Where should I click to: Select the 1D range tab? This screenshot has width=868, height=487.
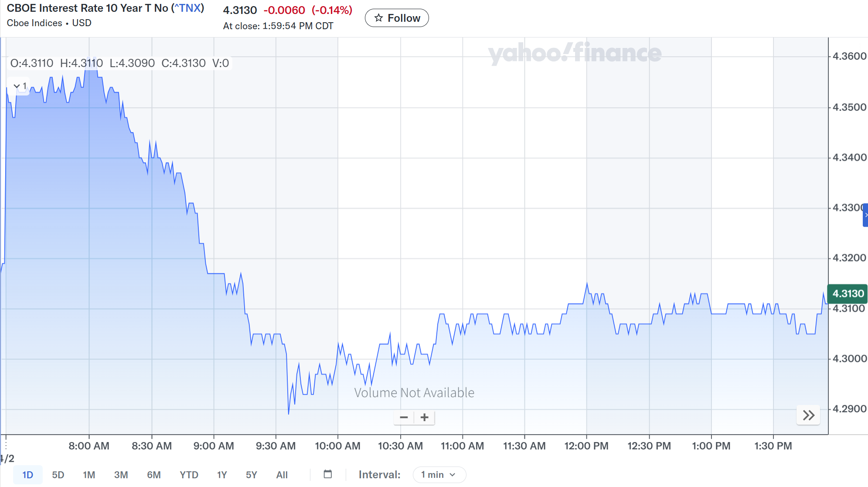pos(27,474)
